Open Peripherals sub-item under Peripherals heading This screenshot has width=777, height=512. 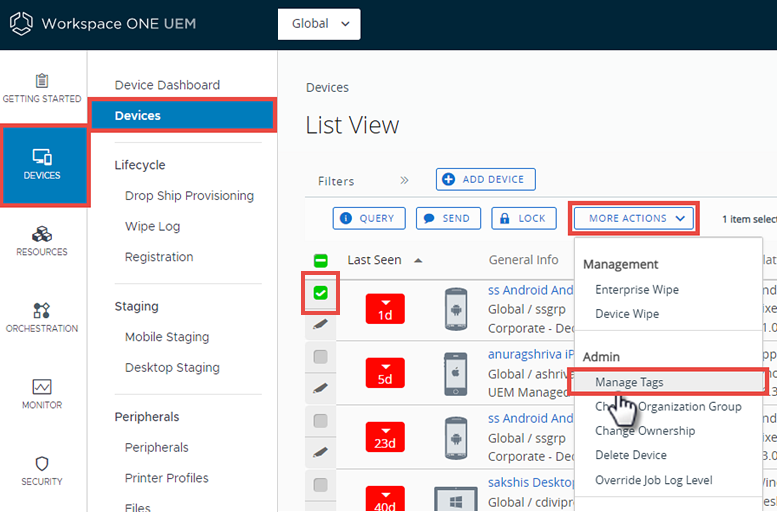tap(157, 448)
